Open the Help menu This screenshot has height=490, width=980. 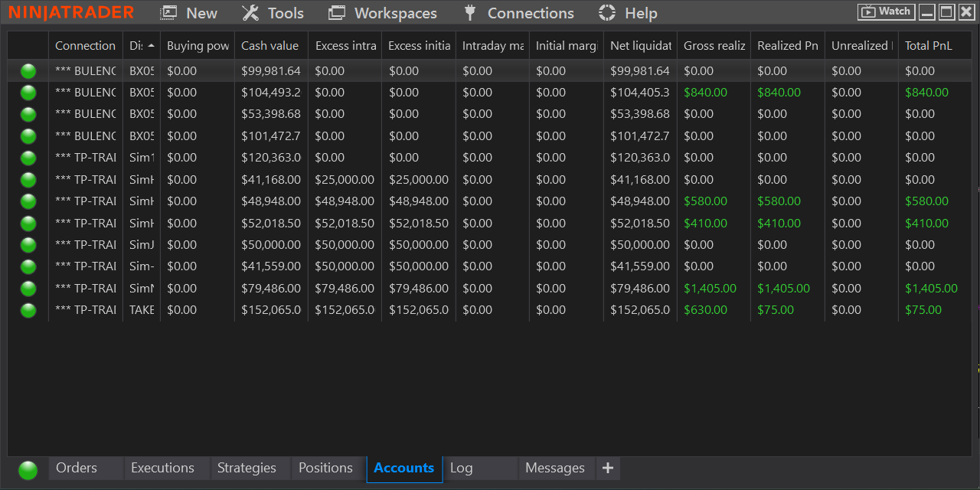coord(628,13)
